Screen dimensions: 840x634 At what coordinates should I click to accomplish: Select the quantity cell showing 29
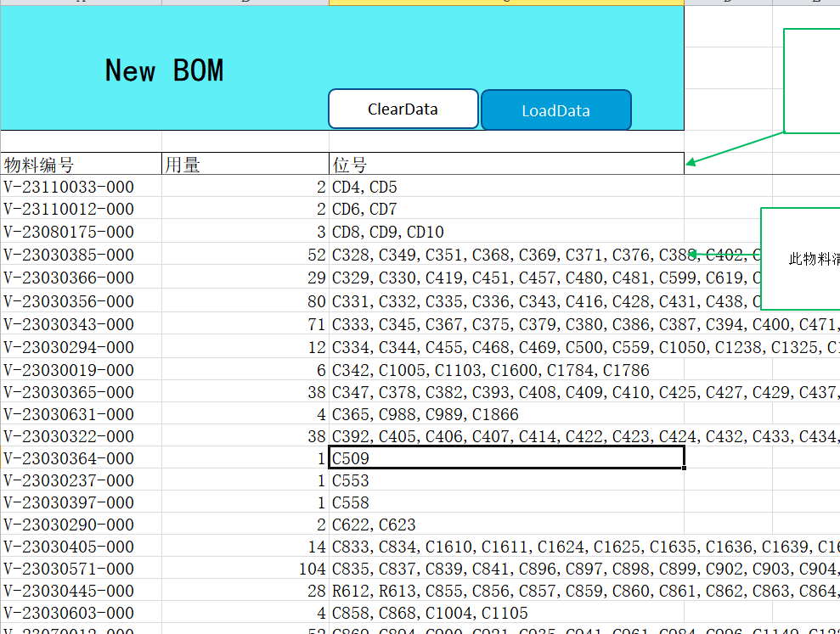[x=245, y=278]
